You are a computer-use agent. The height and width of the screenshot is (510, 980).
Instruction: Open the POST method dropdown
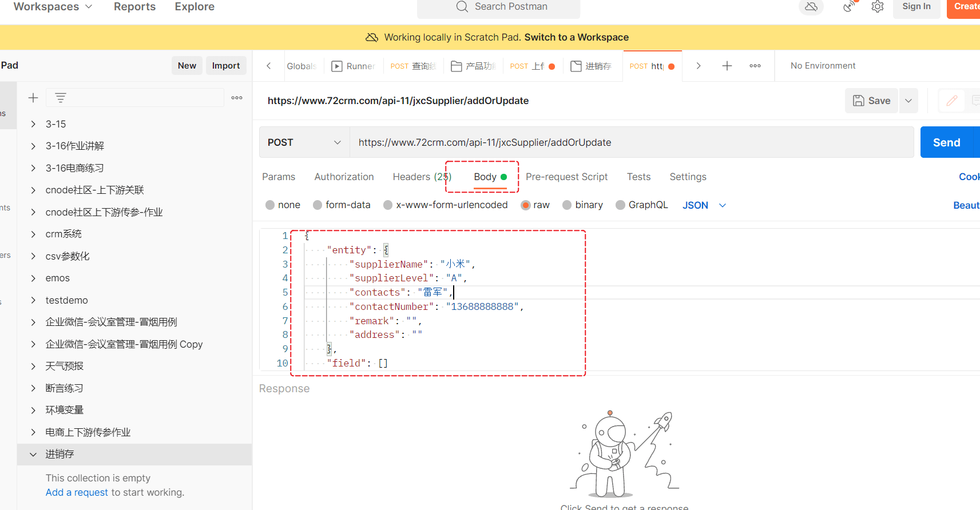304,142
